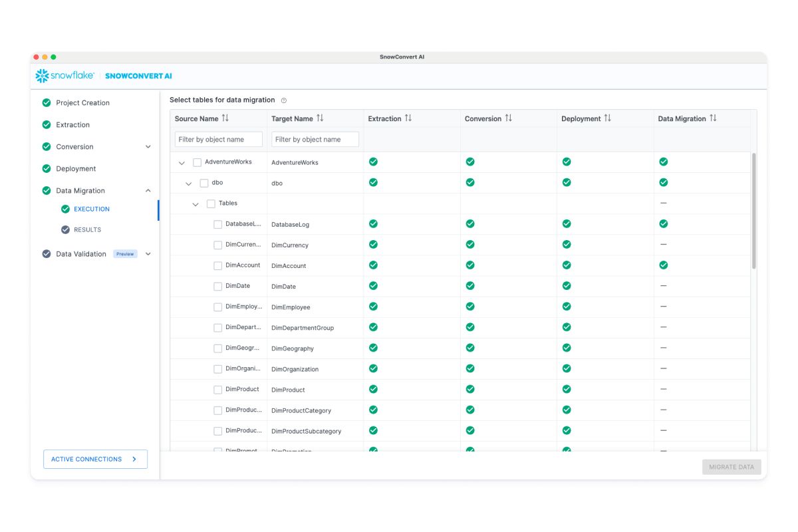
Task: Click dbo Conversion status check icon
Action: pyautogui.click(x=470, y=182)
